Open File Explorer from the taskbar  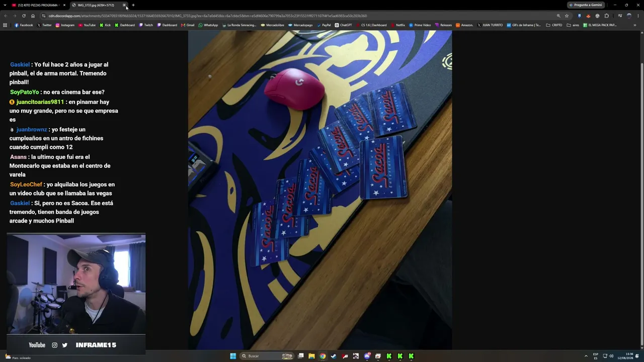click(312, 356)
